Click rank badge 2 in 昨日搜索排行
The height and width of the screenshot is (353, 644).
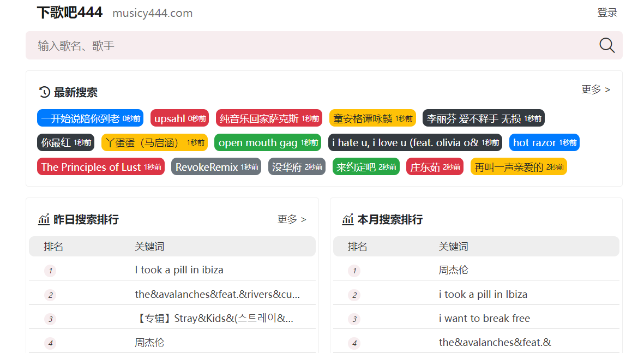pyautogui.click(x=50, y=295)
